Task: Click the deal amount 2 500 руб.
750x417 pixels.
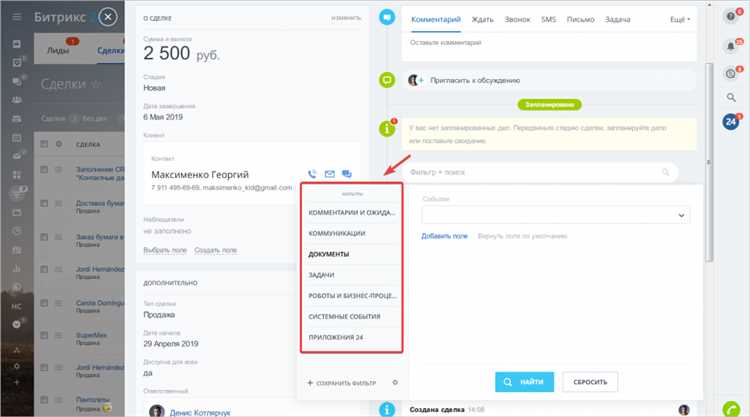Action: [181, 53]
